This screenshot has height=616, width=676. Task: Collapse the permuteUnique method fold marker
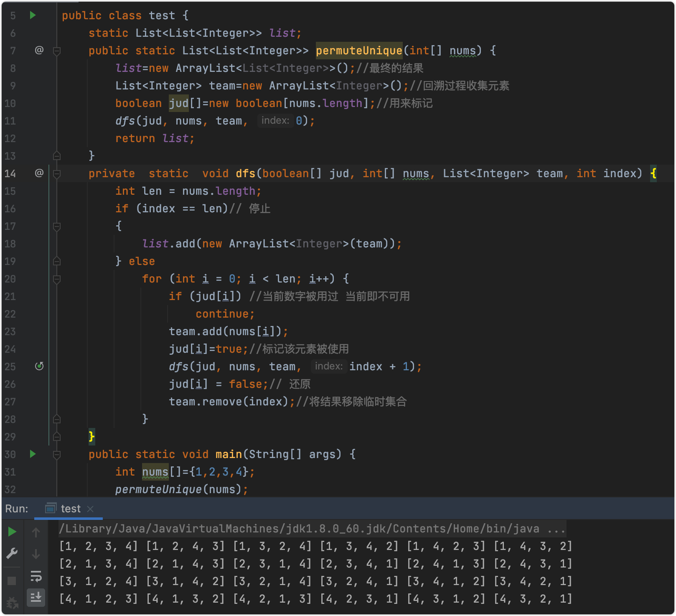(x=57, y=51)
